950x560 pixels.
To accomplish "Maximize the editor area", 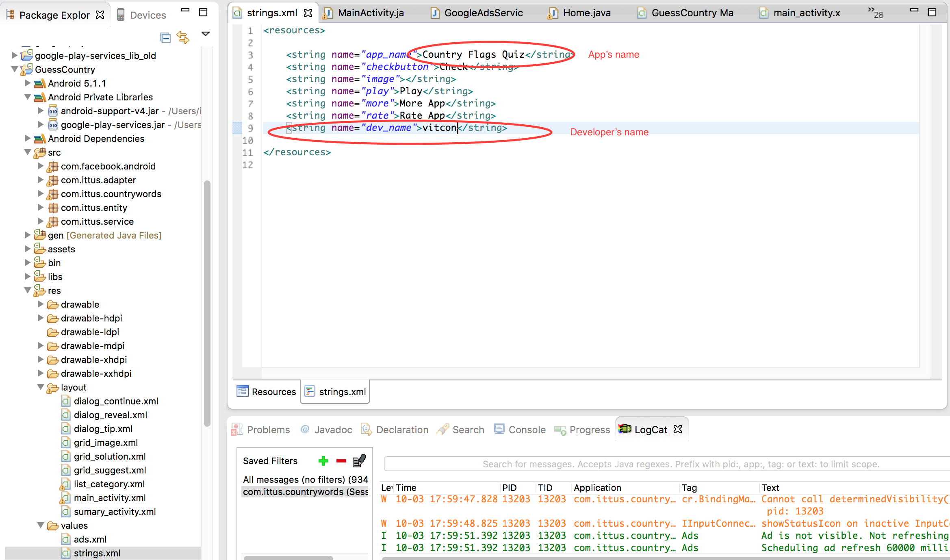I will tap(932, 12).
